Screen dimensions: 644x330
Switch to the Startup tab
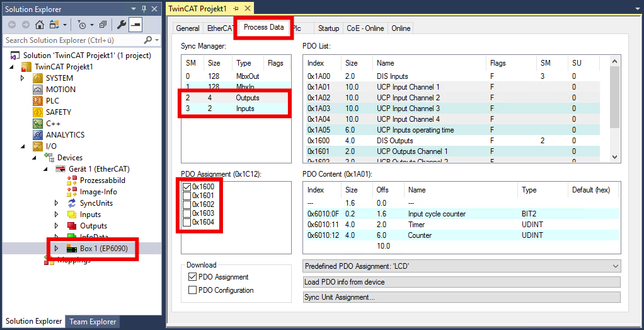(328, 28)
